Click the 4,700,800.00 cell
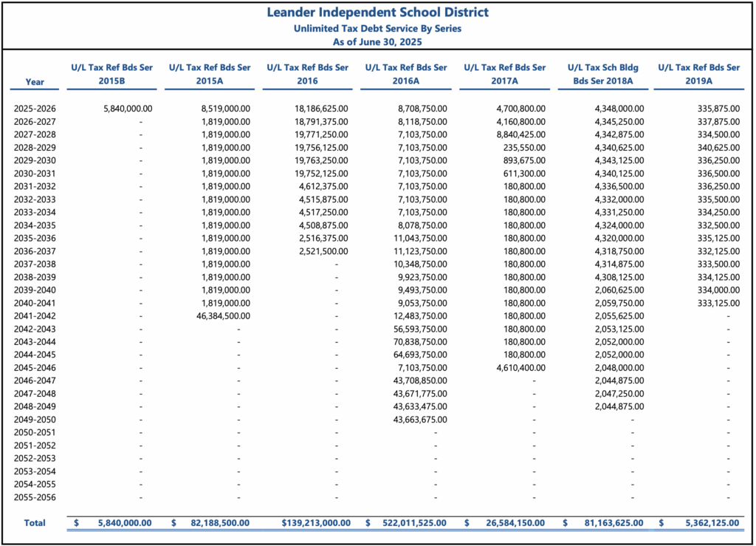 [521, 109]
